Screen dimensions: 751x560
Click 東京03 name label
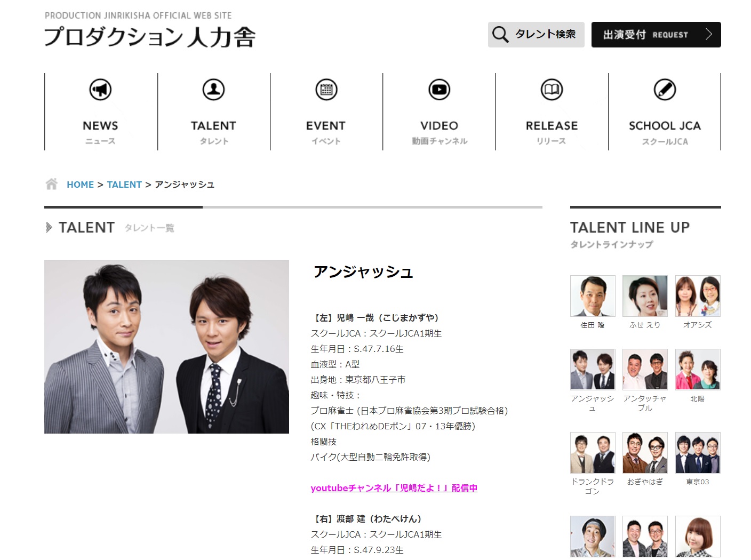698,482
